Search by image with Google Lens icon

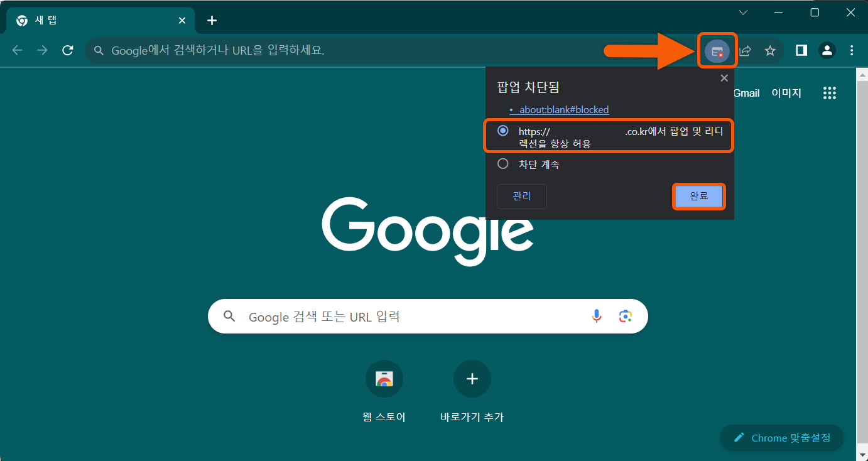point(625,317)
